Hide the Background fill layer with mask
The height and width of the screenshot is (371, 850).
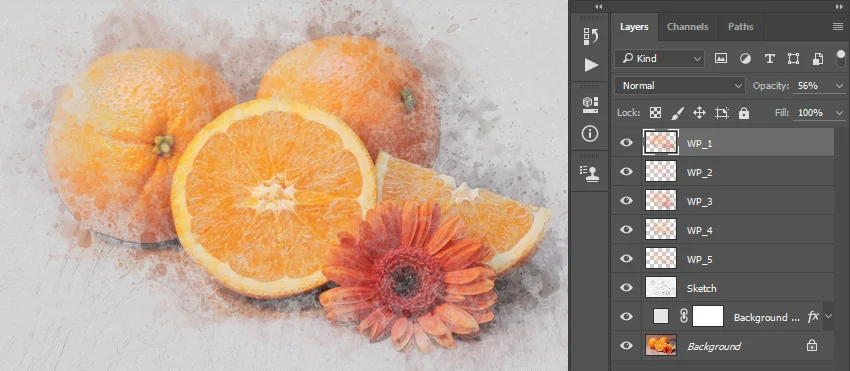pyautogui.click(x=626, y=317)
